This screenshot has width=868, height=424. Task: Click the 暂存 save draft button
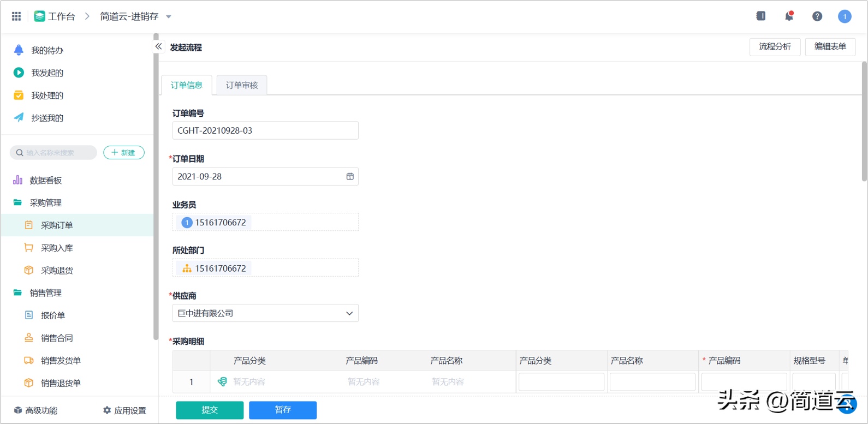[283, 410]
